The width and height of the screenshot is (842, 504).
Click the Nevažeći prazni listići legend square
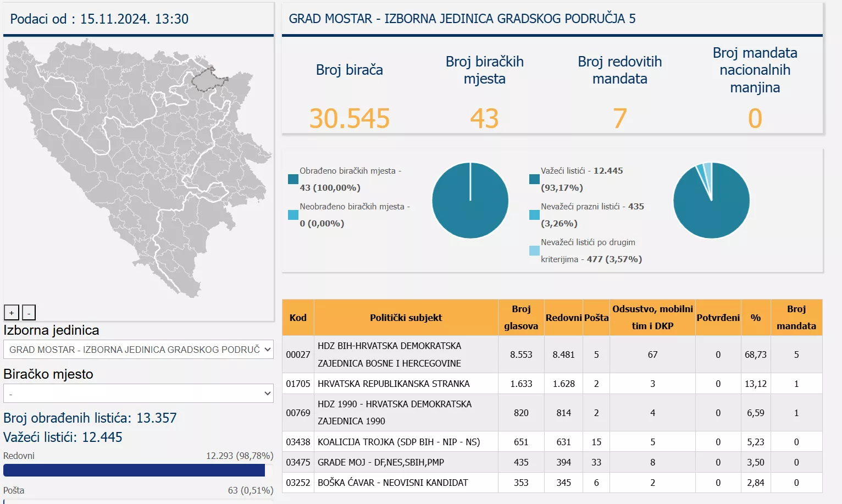pyautogui.click(x=534, y=215)
